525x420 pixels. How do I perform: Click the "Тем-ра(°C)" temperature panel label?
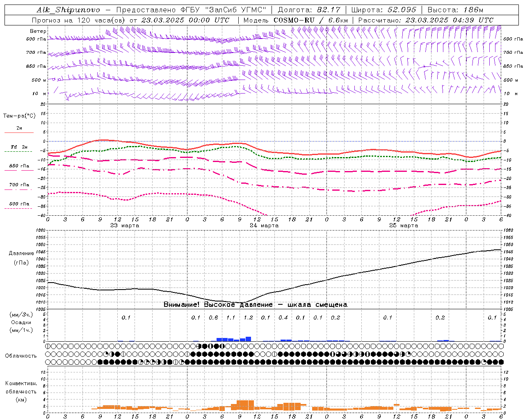(x=19, y=116)
